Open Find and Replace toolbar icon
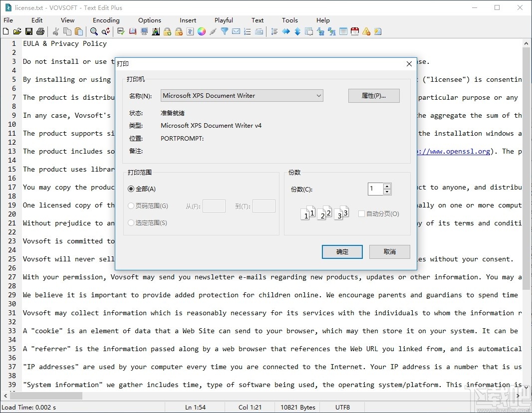The height and width of the screenshot is (413, 532). coord(105,31)
